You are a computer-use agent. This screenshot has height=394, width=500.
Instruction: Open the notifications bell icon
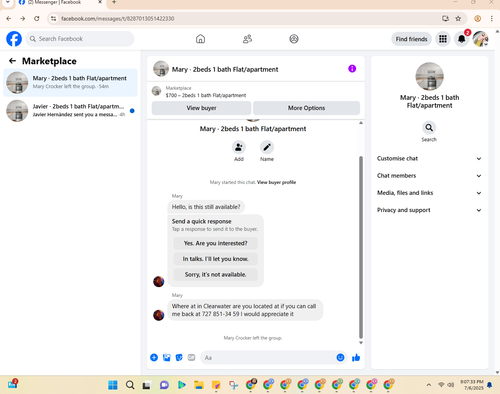(462, 39)
